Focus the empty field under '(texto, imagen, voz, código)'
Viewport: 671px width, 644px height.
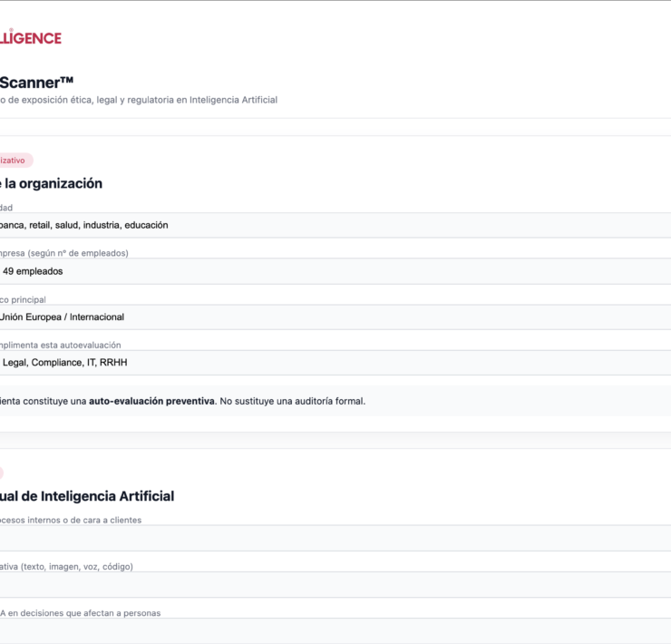tap(335, 584)
